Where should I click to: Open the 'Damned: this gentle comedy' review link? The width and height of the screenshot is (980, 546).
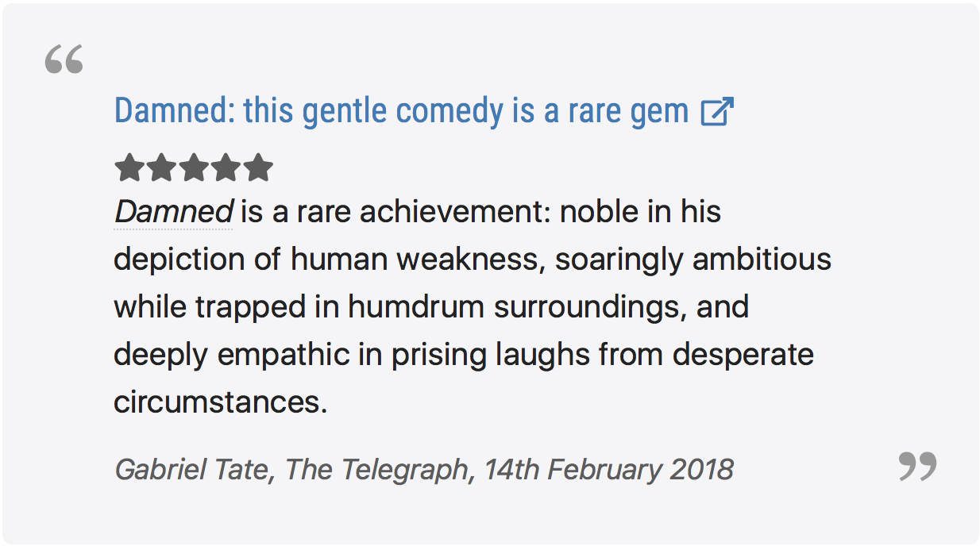click(401, 111)
